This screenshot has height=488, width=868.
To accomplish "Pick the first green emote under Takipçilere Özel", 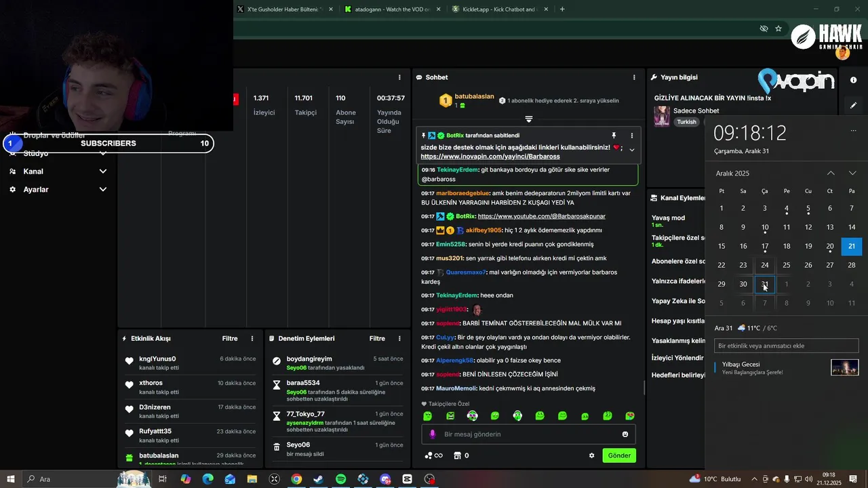I will click(x=427, y=415).
